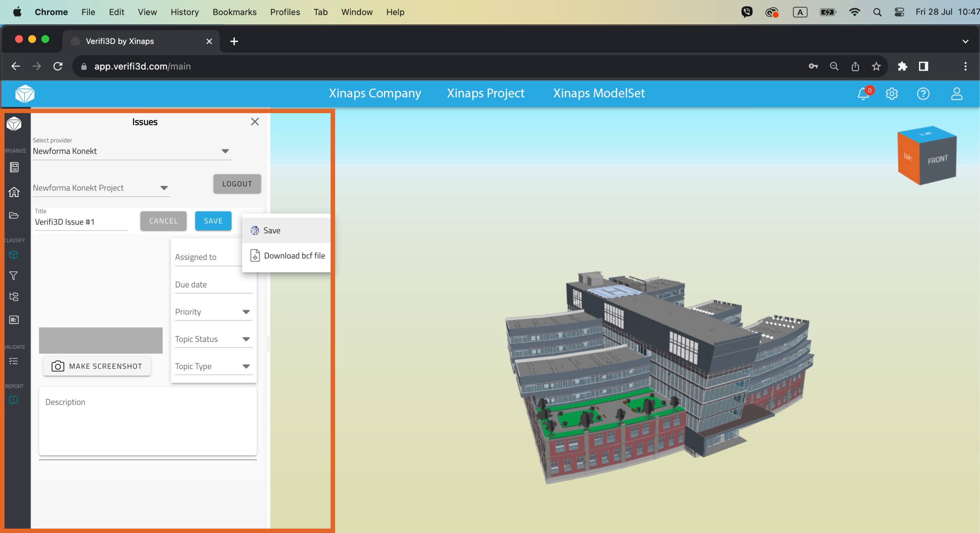The width and height of the screenshot is (980, 533).
Task: Expand the Topic Status dropdown
Action: pyautogui.click(x=213, y=339)
